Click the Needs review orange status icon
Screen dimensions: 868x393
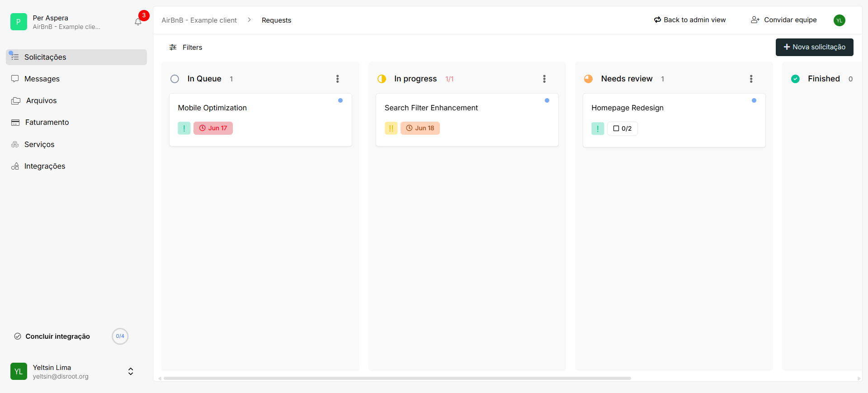click(x=588, y=79)
